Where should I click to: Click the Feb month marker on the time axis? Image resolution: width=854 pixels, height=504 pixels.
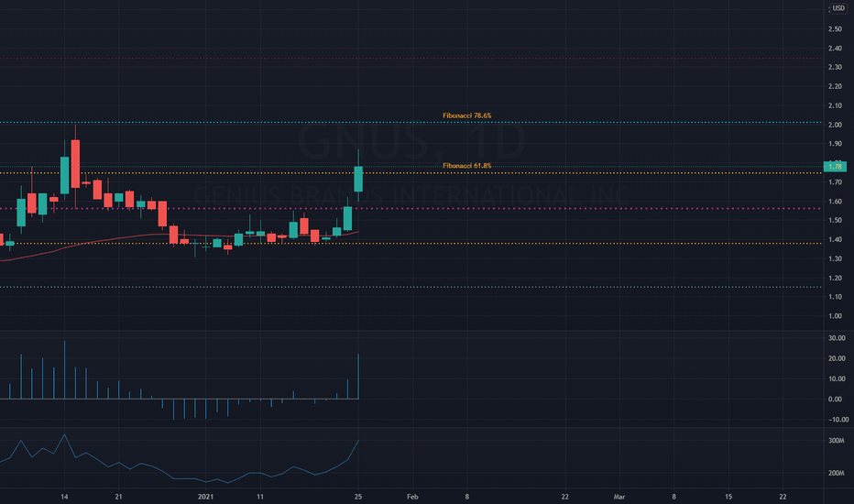click(x=412, y=497)
